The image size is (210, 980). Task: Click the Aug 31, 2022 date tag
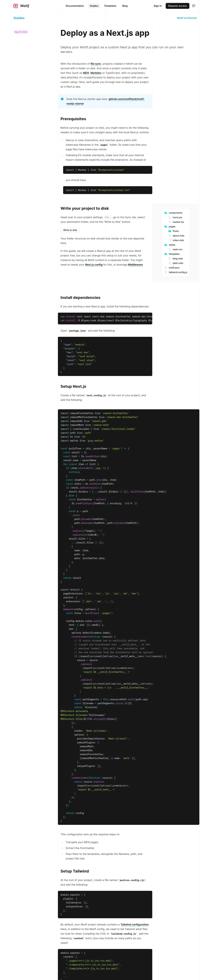point(21,32)
